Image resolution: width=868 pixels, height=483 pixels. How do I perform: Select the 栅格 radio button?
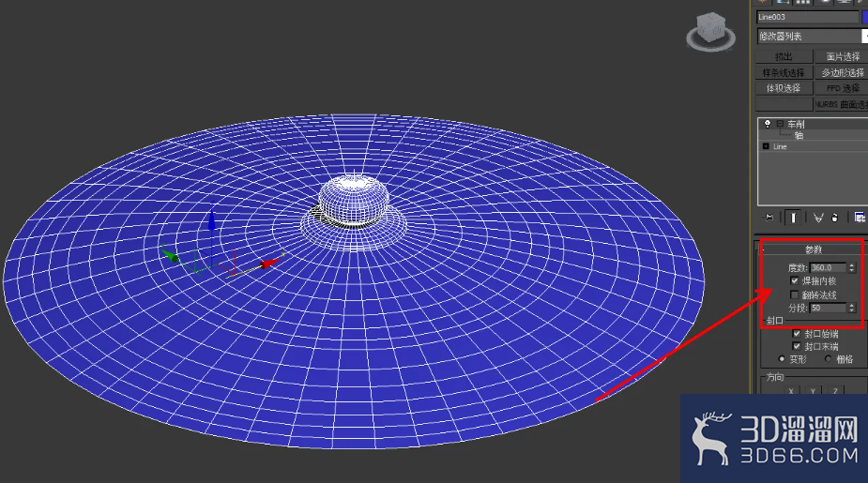pyautogui.click(x=829, y=359)
